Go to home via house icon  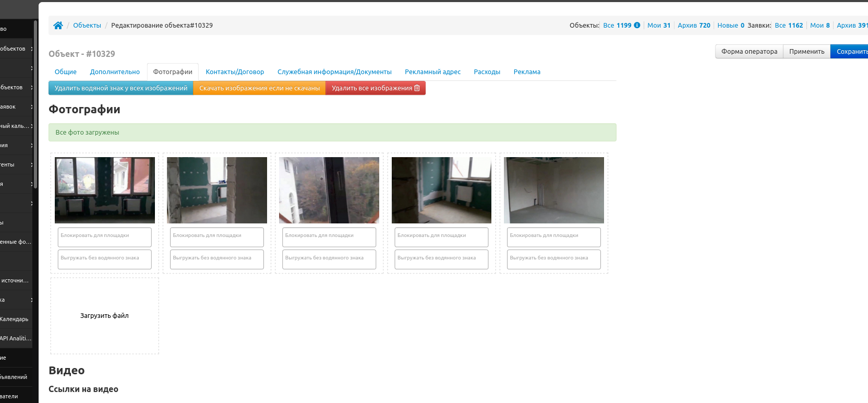58,26
